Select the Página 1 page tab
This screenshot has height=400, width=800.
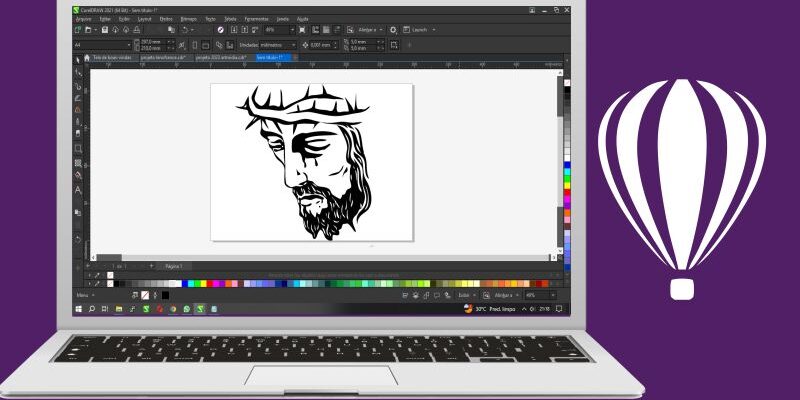[x=172, y=267]
